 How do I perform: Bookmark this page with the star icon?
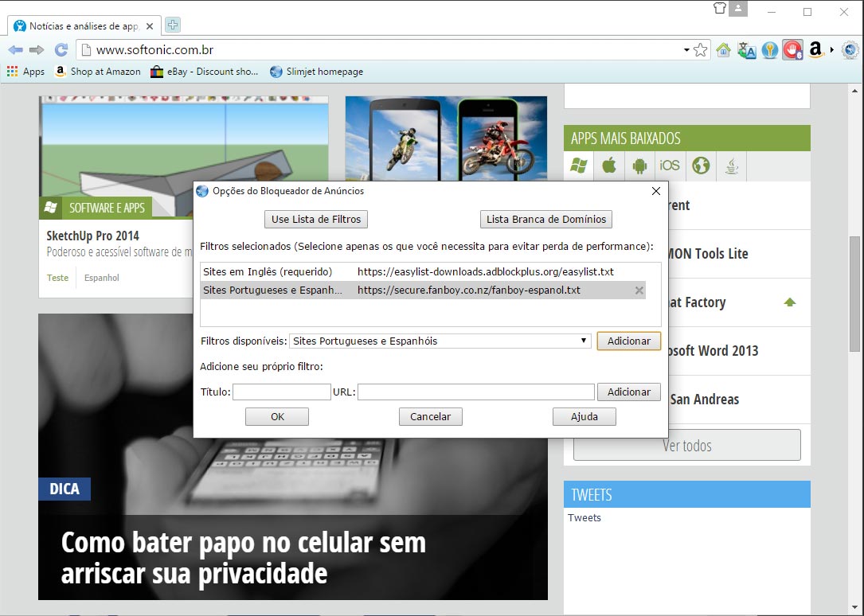click(x=700, y=50)
